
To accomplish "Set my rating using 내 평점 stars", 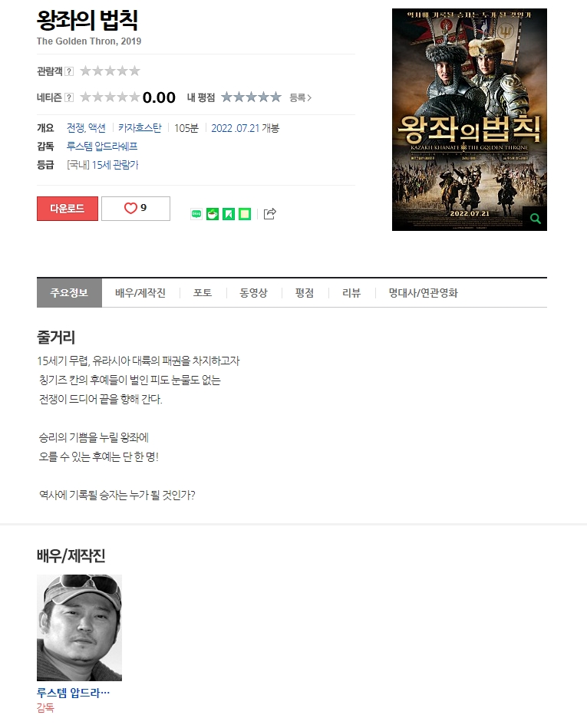I will (251, 97).
